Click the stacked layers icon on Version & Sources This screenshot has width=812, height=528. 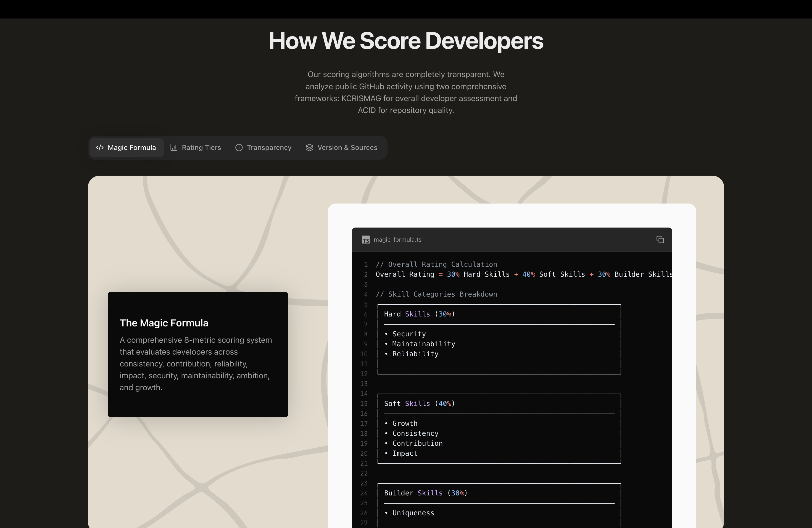pos(309,148)
